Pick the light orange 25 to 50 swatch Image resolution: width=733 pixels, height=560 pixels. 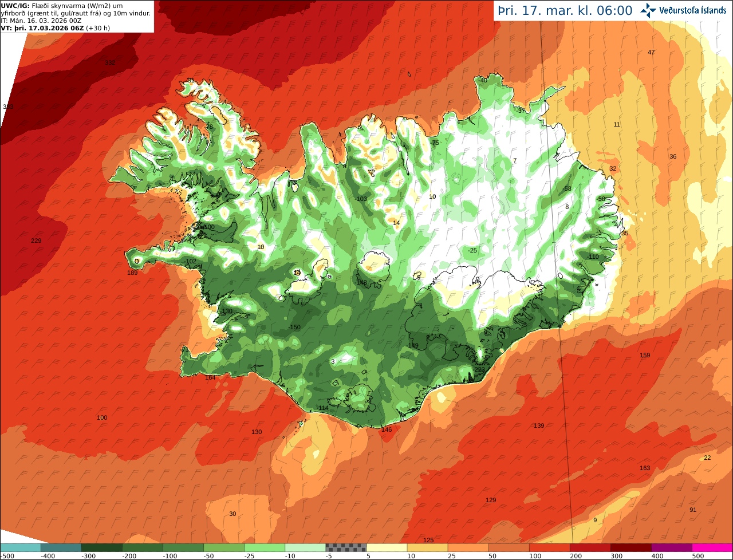pos(468,547)
